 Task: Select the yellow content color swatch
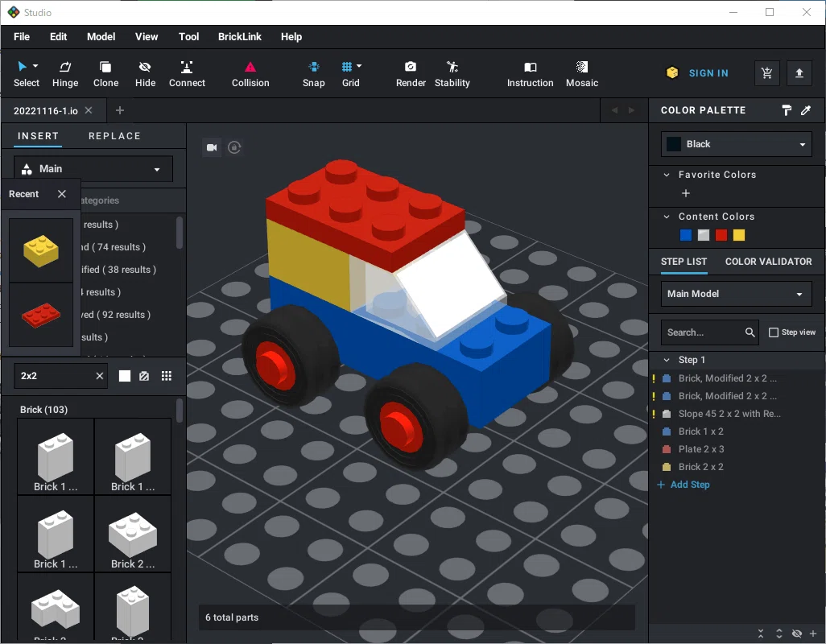(x=739, y=235)
